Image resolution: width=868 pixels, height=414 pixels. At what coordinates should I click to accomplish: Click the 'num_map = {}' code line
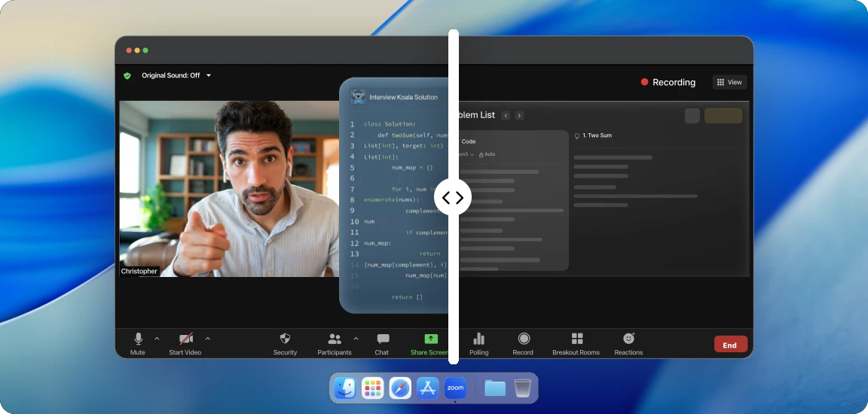[412, 167]
